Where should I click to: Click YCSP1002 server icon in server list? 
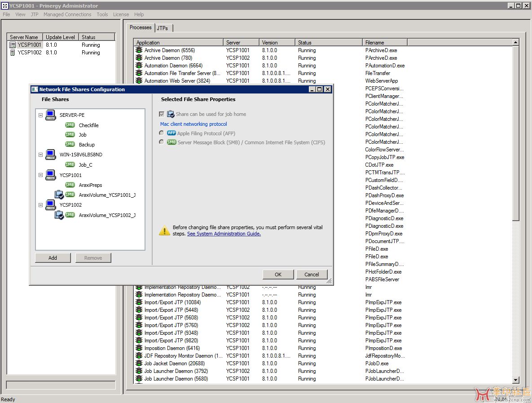(13, 53)
